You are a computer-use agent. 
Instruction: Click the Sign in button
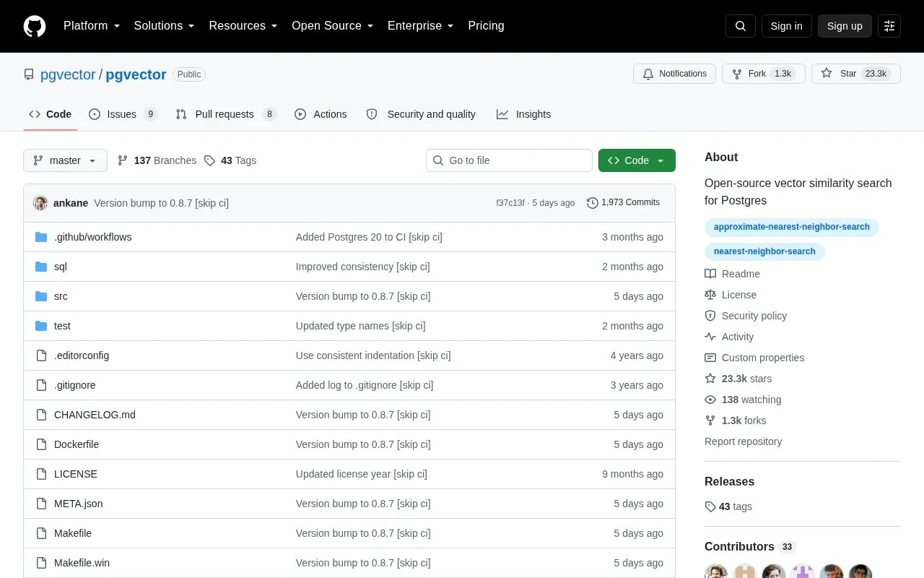coord(786,26)
